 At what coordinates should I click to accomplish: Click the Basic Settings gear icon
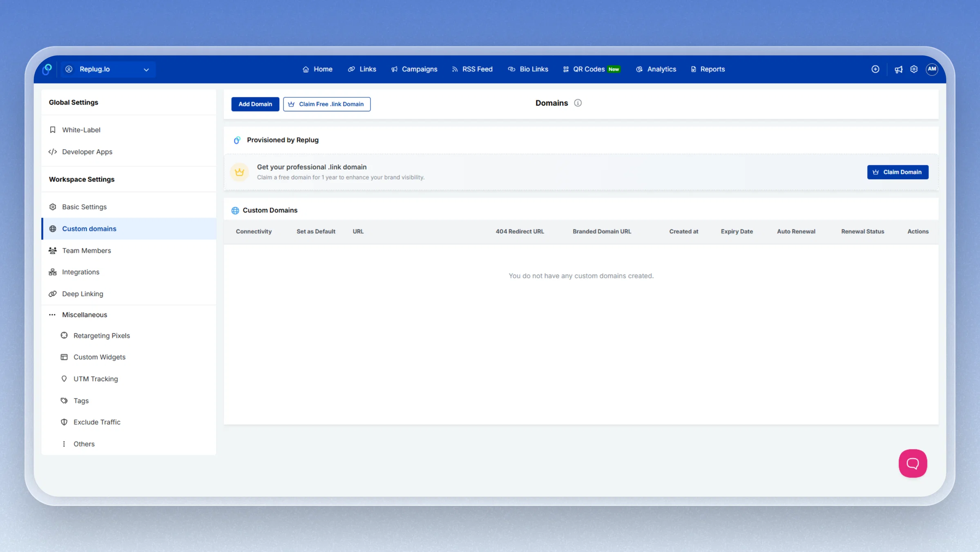pyautogui.click(x=53, y=207)
